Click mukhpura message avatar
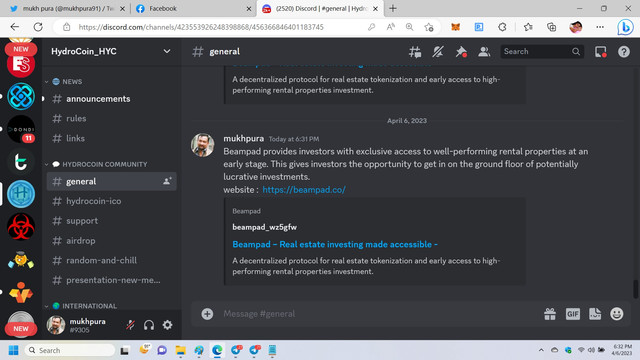Image resolution: width=640 pixels, height=360 pixels. coord(202,145)
